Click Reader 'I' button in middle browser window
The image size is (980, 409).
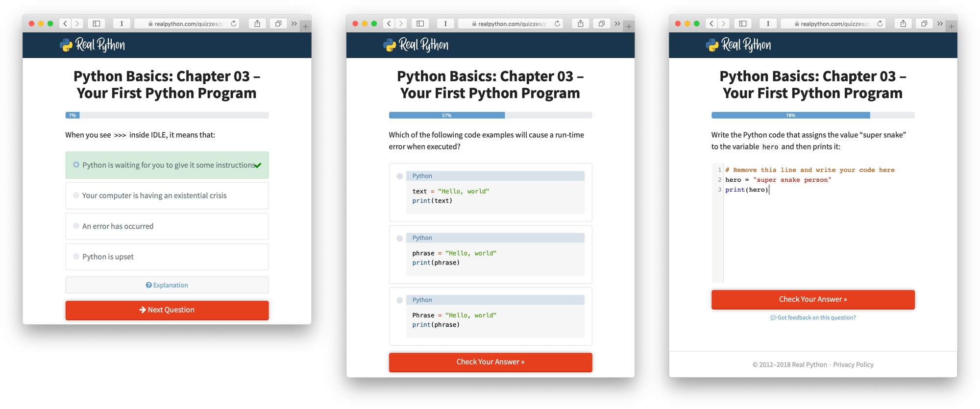(445, 24)
